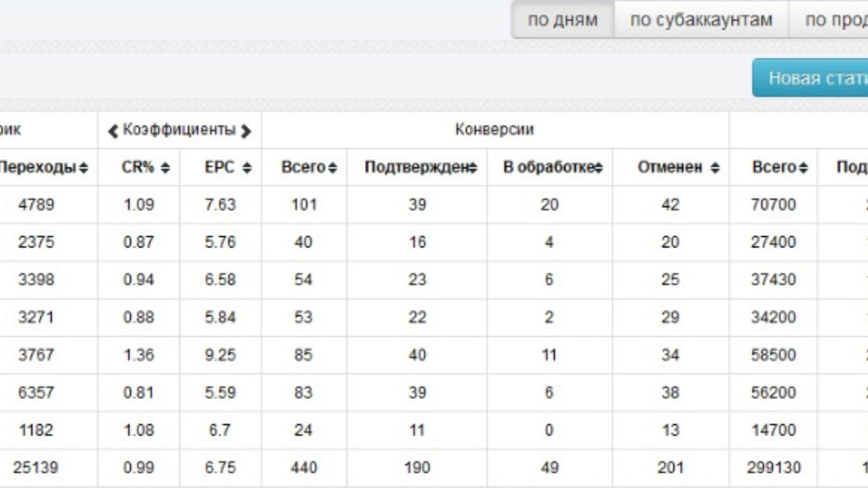Show next columns with right Коэффициенты chevron
The width and height of the screenshot is (868, 488).
(246, 131)
